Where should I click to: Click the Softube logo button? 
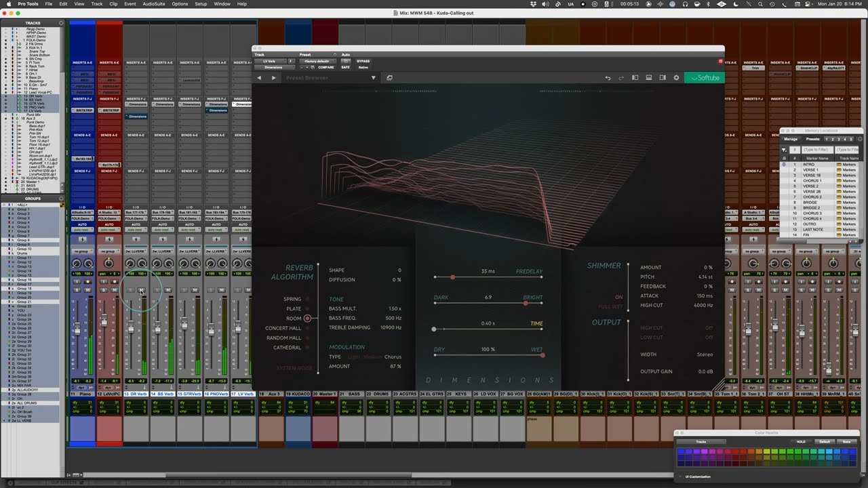pos(704,78)
